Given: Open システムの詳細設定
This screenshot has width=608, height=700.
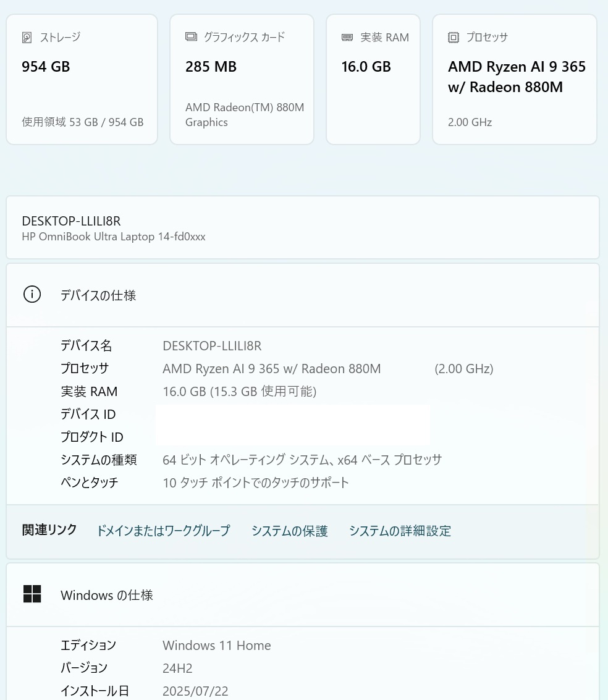Looking at the screenshot, I should click(400, 531).
